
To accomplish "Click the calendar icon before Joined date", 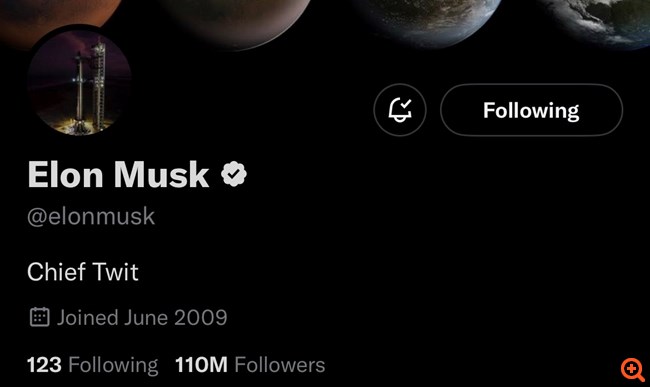I will tap(40, 317).
